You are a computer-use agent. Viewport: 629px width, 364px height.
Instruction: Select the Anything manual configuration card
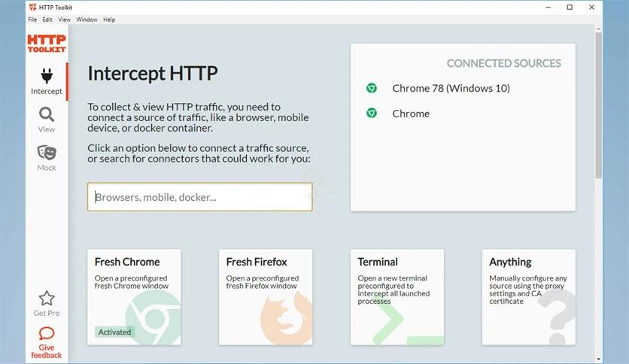pyautogui.click(x=528, y=297)
